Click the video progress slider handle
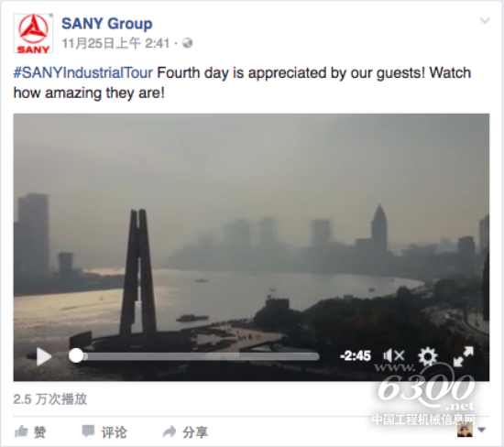Viewport: 504px width, 447px height. tap(76, 356)
